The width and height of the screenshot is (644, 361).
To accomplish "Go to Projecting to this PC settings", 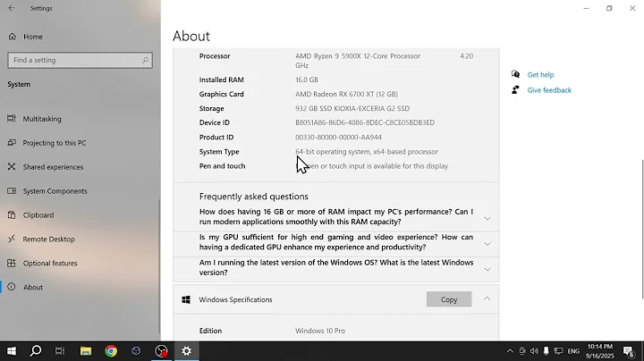I will click(55, 143).
